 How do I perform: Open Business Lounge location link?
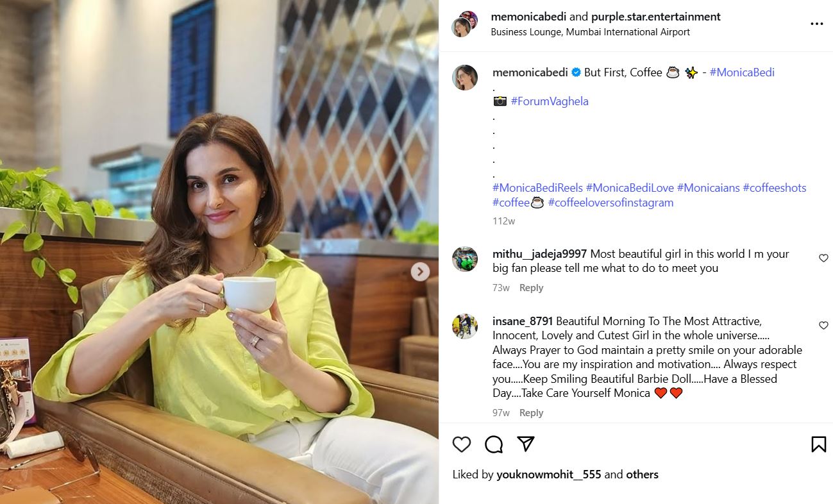pos(591,32)
